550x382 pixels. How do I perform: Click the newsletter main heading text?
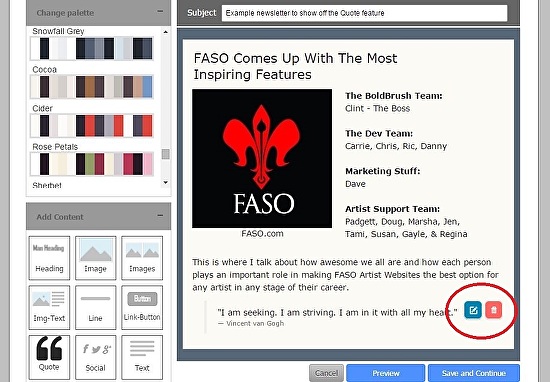(x=295, y=66)
